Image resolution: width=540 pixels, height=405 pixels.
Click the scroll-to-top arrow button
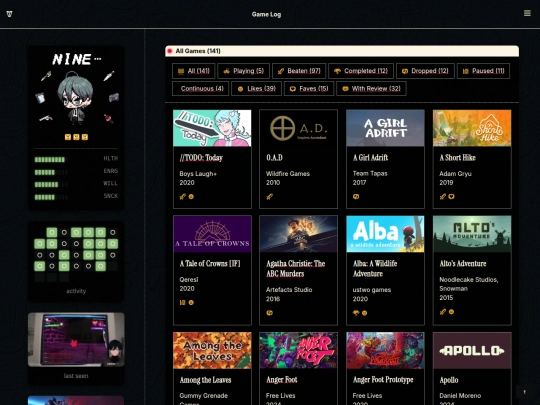point(524,392)
